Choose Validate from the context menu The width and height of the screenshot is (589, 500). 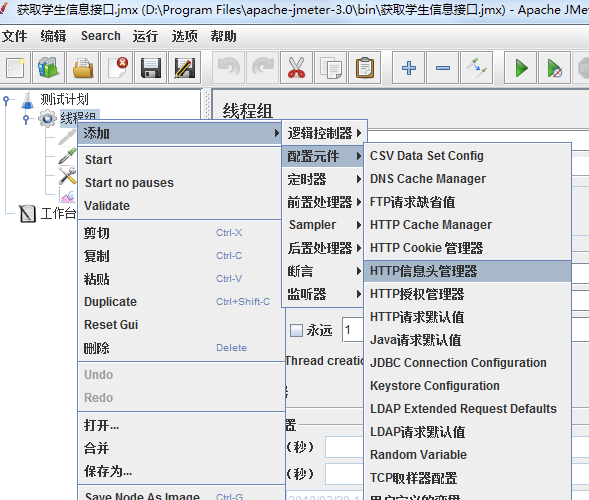pos(180,206)
